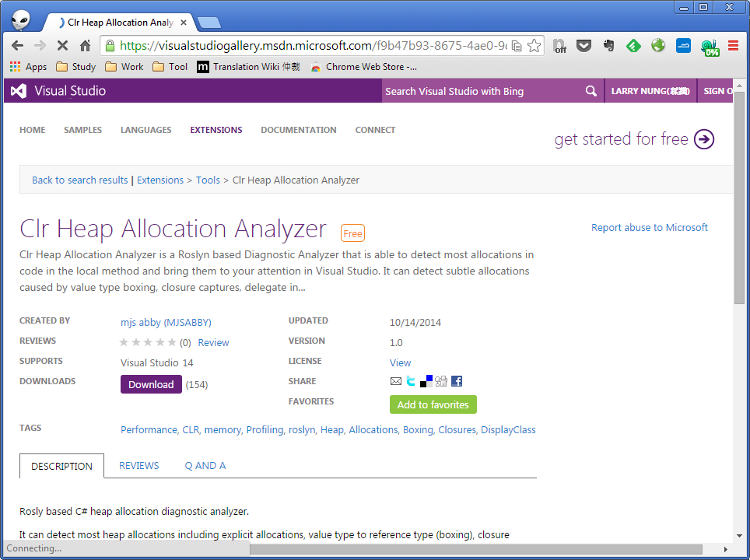Image resolution: width=750 pixels, height=560 pixels.
Task: Click Report abuse to Microsoft
Action: pos(649,227)
